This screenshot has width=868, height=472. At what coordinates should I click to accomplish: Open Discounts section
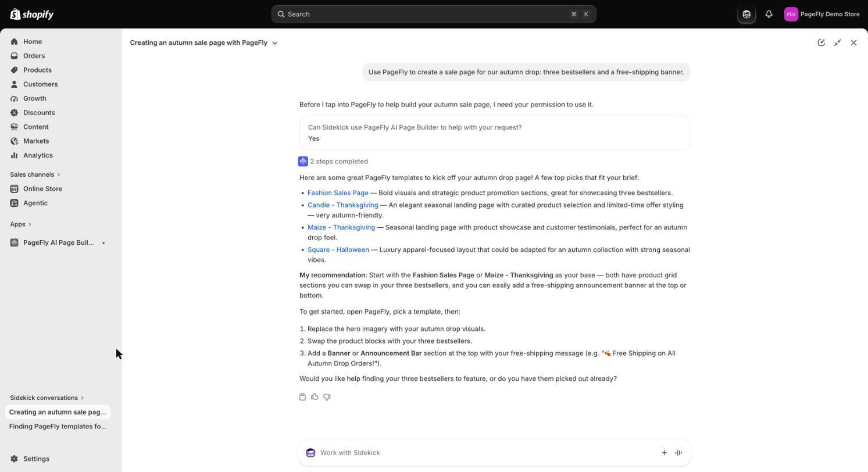(39, 113)
